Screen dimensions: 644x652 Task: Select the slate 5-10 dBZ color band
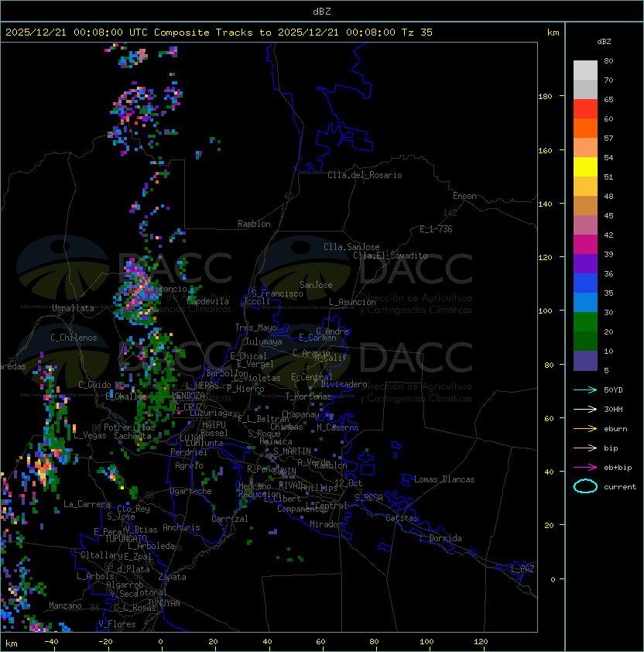(585, 361)
